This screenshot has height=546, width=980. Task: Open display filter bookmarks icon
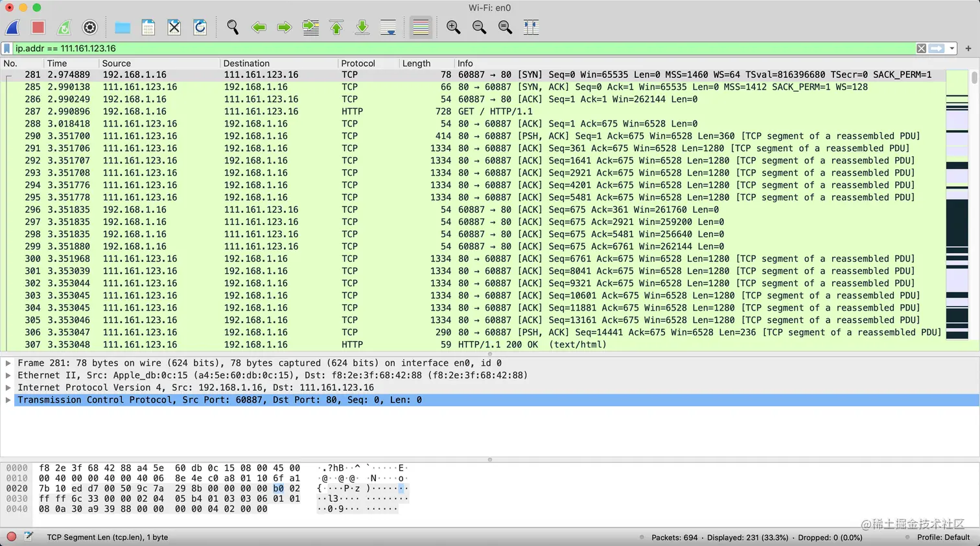tap(7, 49)
